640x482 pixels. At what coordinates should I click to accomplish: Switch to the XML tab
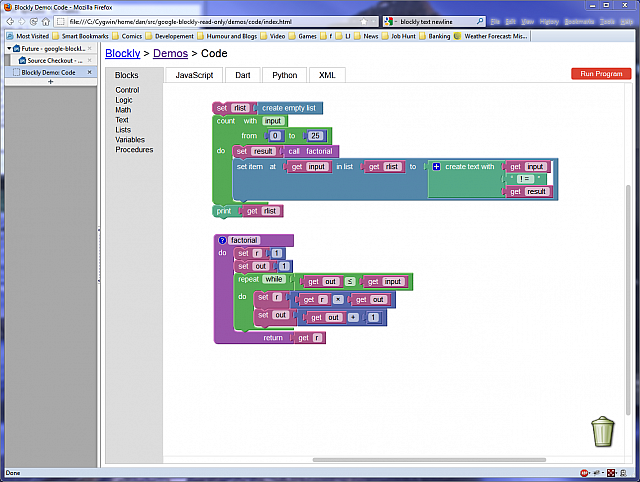327,75
